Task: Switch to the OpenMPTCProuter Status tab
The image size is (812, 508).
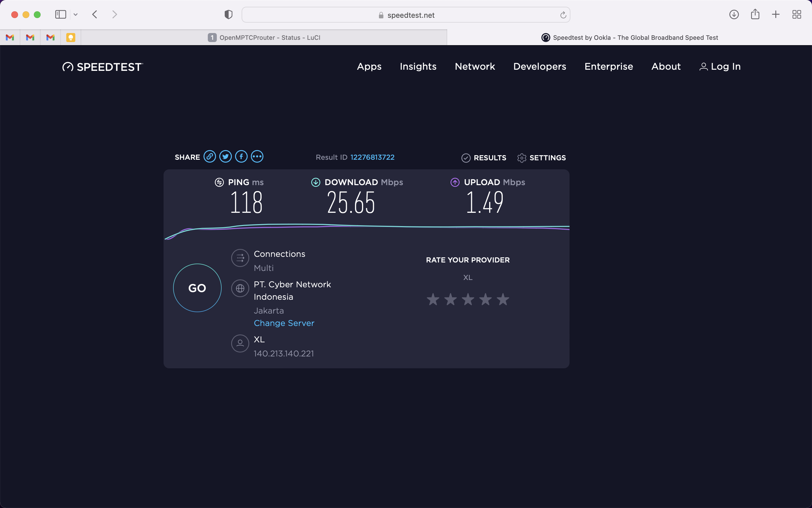Action: pyautogui.click(x=264, y=37)
